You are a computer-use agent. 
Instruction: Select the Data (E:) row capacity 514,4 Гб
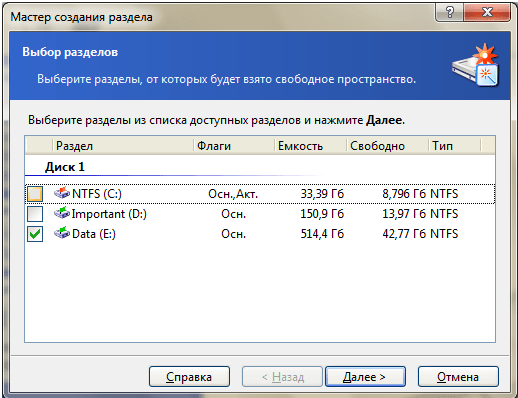tap(322, 234)
